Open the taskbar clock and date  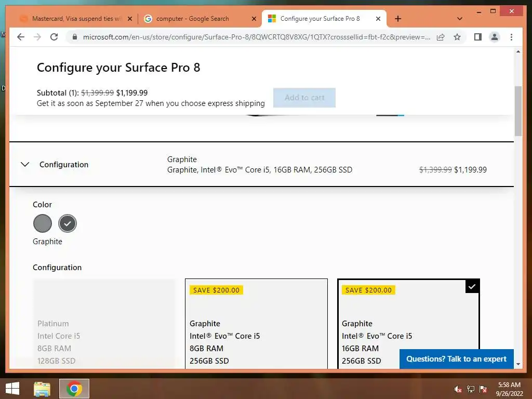click(509, 389)
